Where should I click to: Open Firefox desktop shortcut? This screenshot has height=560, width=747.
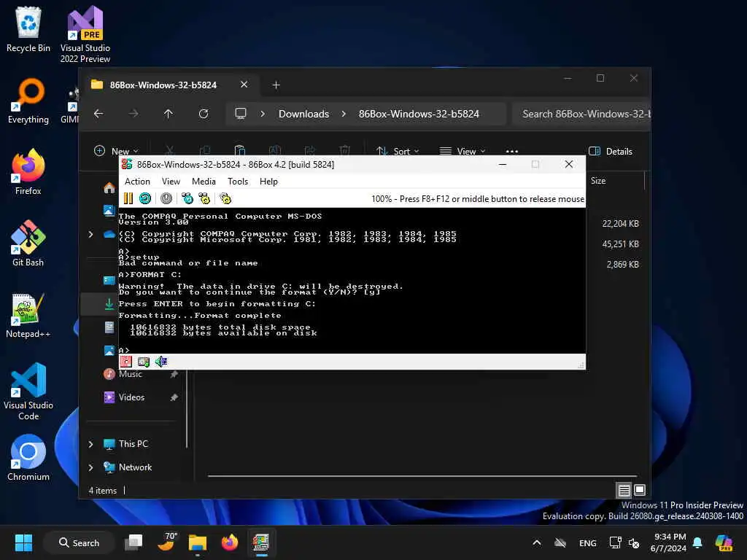tap(28, 172)
